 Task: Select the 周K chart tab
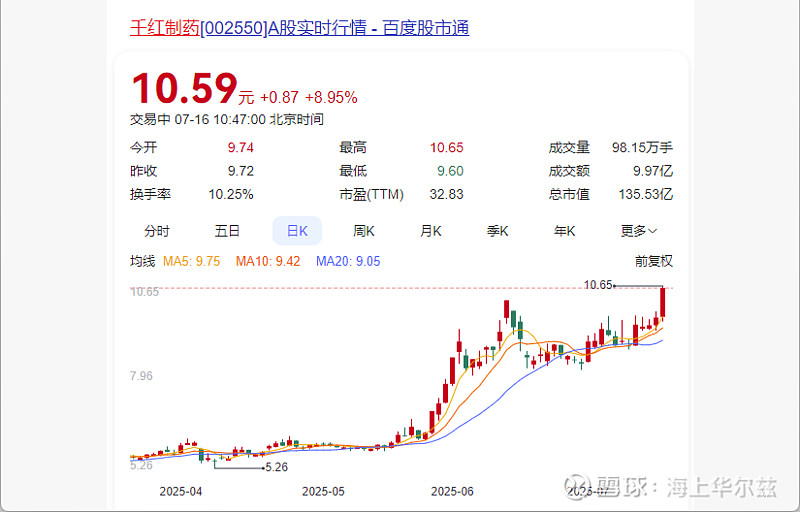coord(364,231)
